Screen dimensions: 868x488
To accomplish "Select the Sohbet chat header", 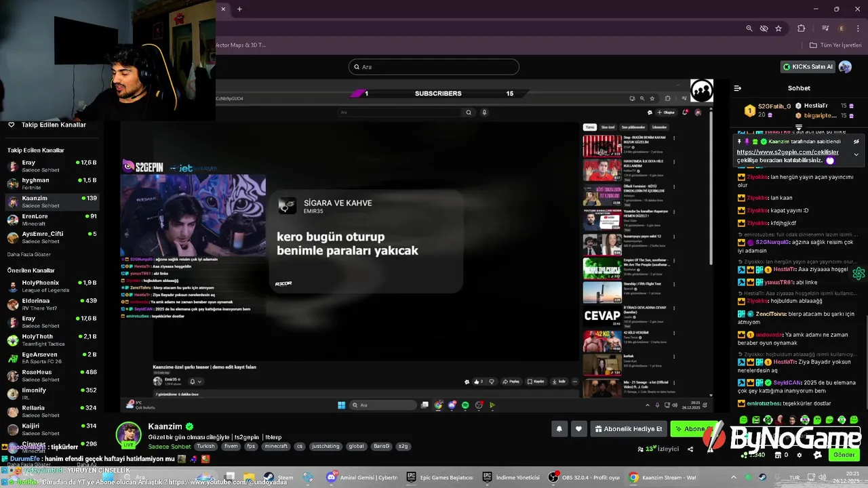I will point(799,88).
